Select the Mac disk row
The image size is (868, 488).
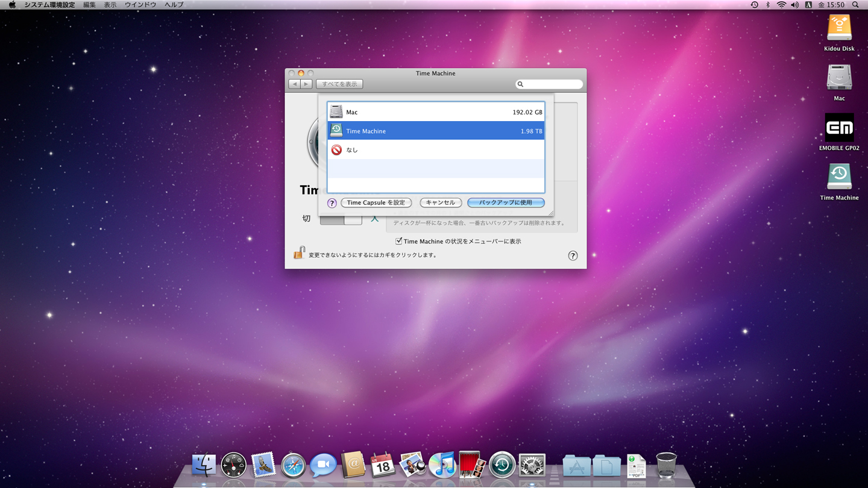436,112
